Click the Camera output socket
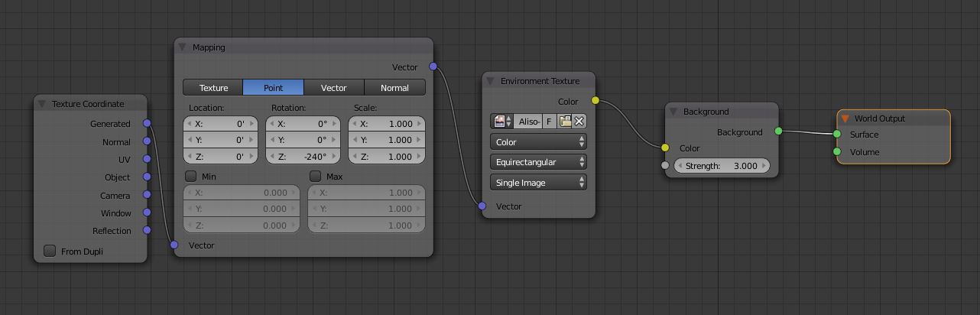 [147, 195]
